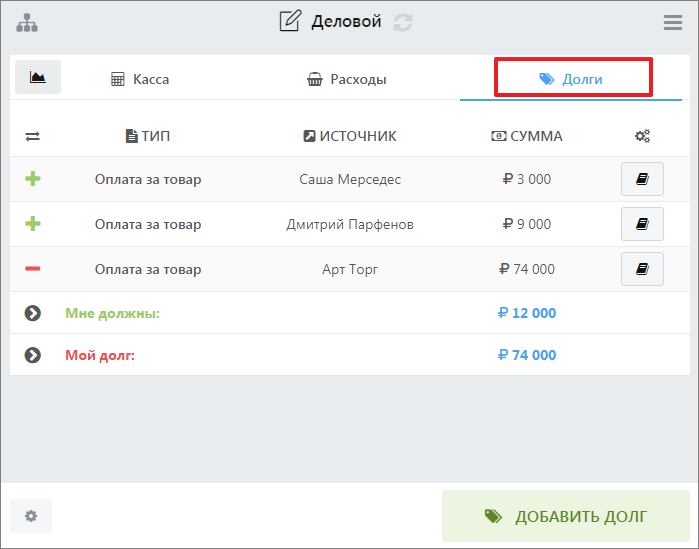Click the swap arrows column header icon
The image size is (699, 549).
33,136
